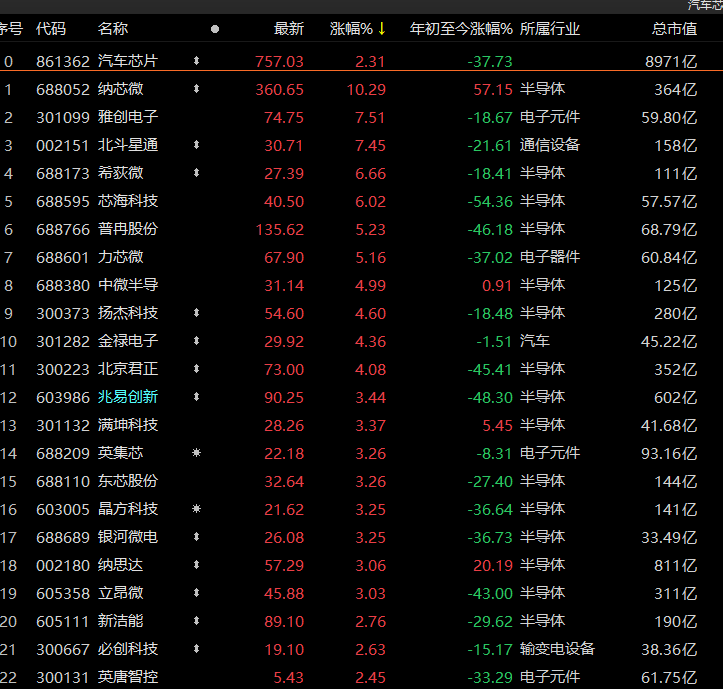Select stock name 英集芯

pos(120,453)
